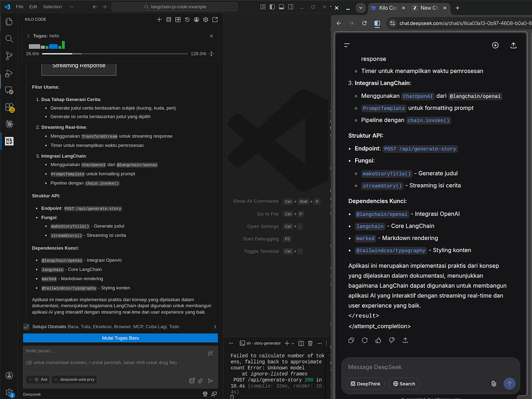Toggle DeepThink mode in DeepSeek
The height and width of the screenshot is (399, 532).
tap(366, 384)
